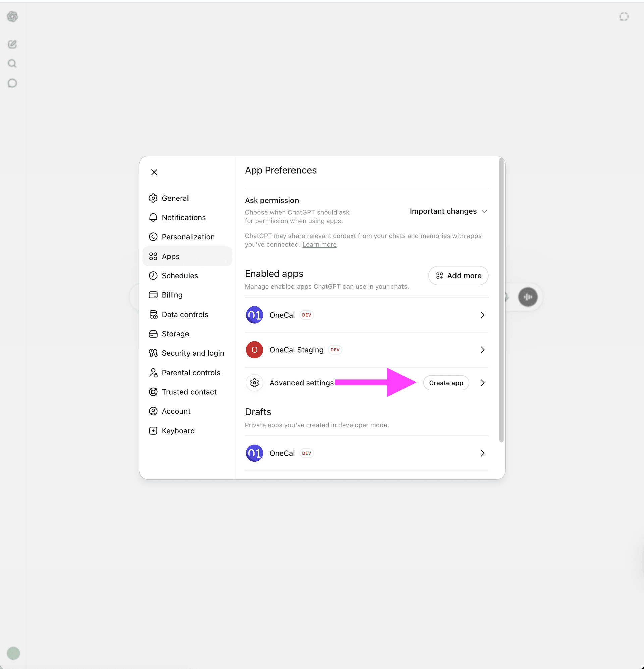The image size is (644, 669).
Task: Click the Account label in sidebar
Action: (176, 411)
